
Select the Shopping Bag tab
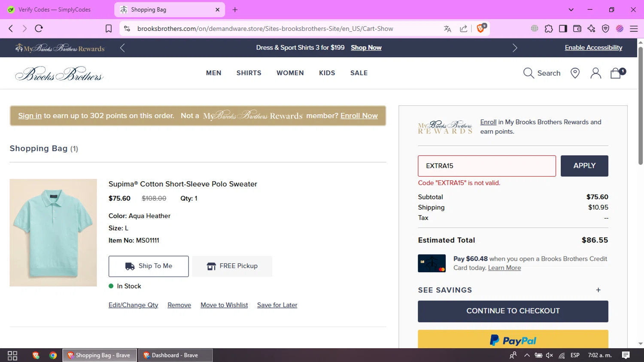click(x=170, y=9)
